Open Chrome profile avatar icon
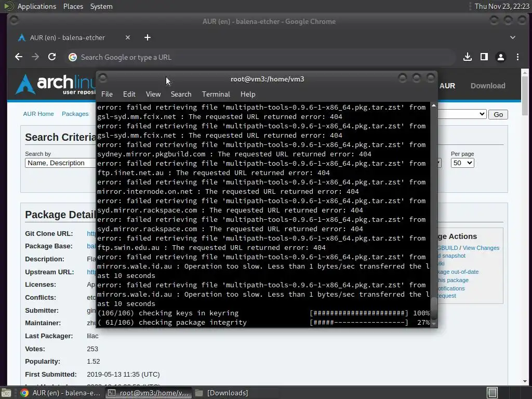The height and width of the screenshot is (399, 532). coord(501,57)
